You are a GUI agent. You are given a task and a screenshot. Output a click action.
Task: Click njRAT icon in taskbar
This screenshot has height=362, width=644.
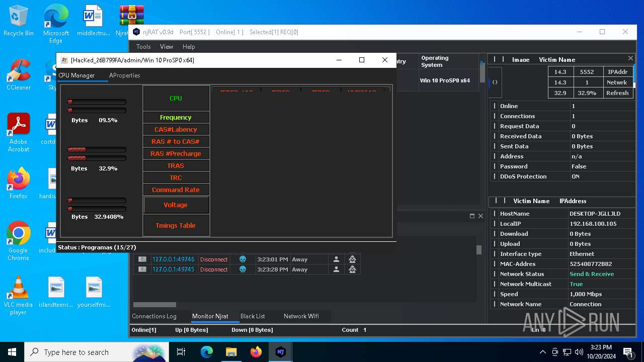[280, 352]
